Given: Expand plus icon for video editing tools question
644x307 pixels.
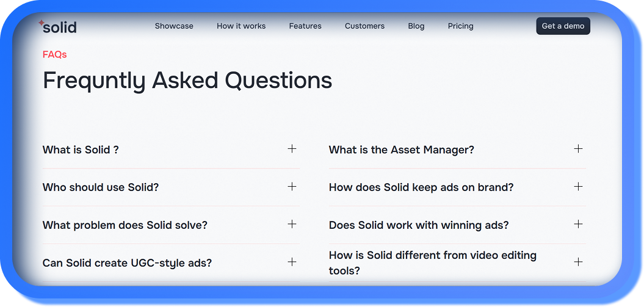Looking at the screenshot, I should (578, 262).
